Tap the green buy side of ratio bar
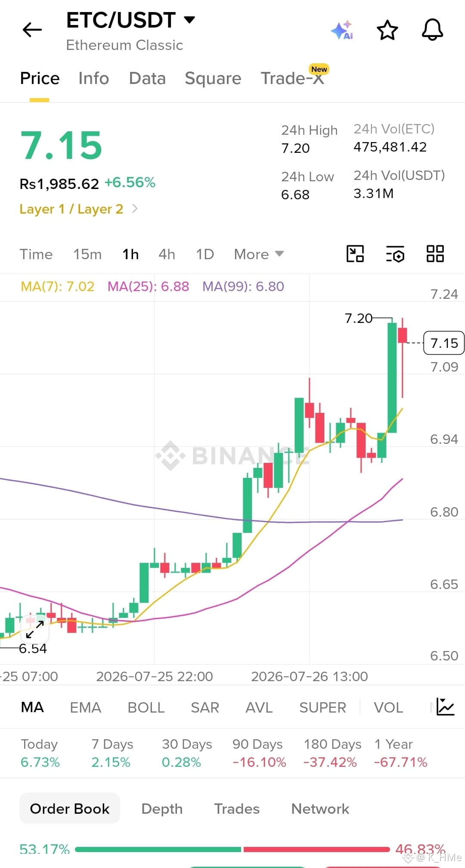The image size is (465, 868). 158,849
